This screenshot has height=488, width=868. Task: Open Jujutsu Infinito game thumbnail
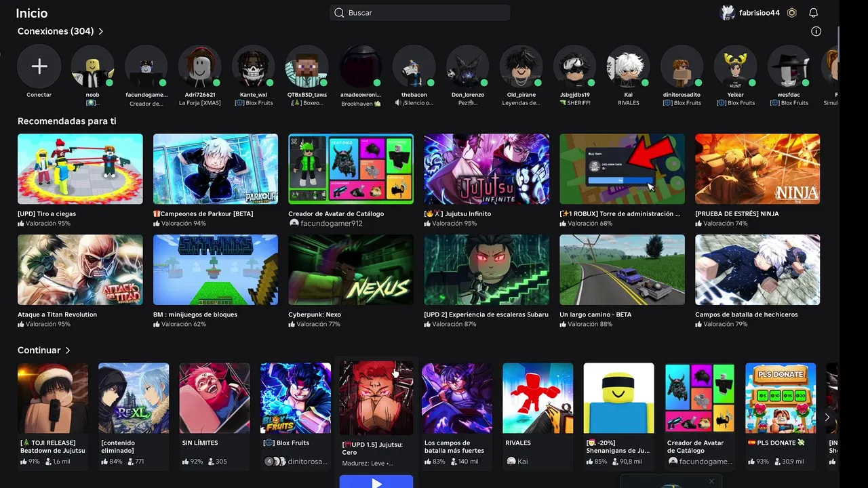487,169
